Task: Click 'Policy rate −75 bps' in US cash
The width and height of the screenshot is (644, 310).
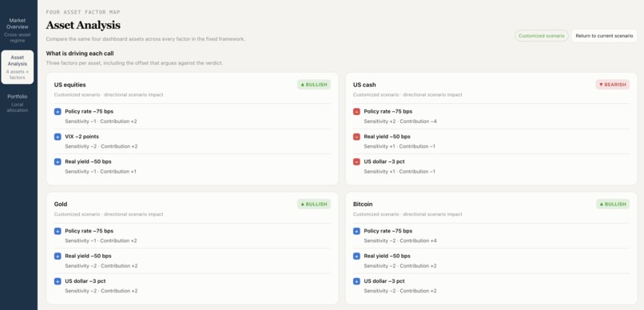Action: point(388,111)
